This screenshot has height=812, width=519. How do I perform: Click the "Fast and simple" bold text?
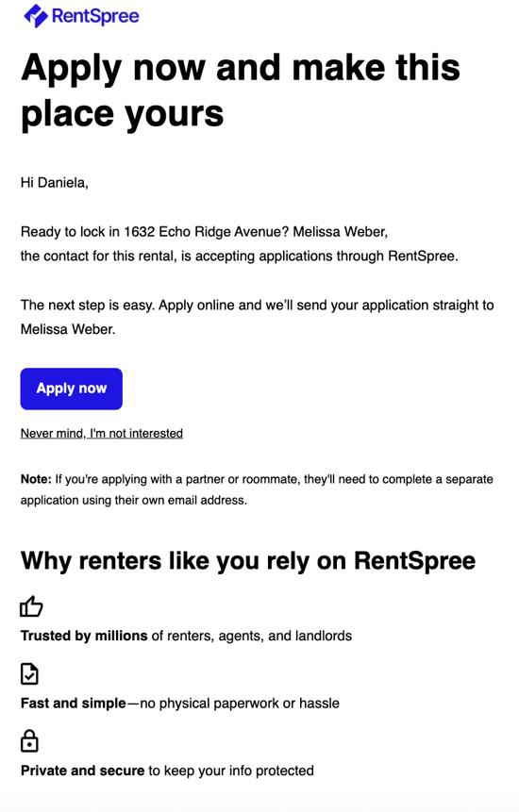73,704
